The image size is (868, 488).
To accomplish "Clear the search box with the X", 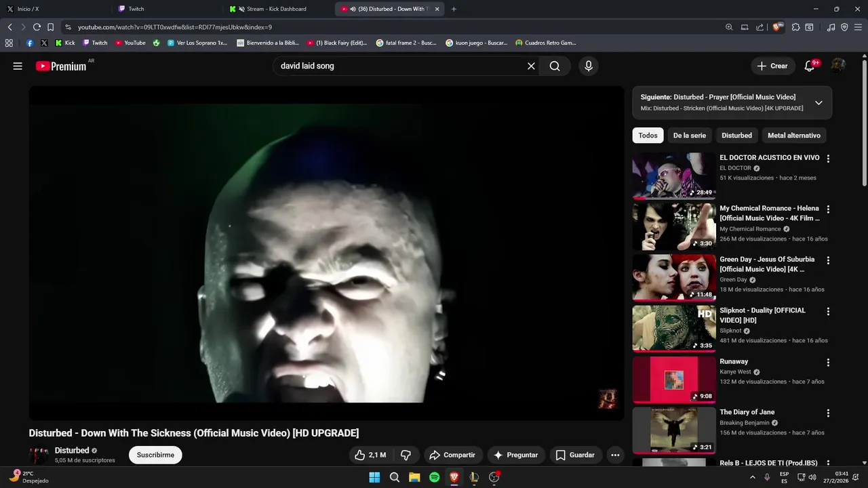I will [531, 66].
